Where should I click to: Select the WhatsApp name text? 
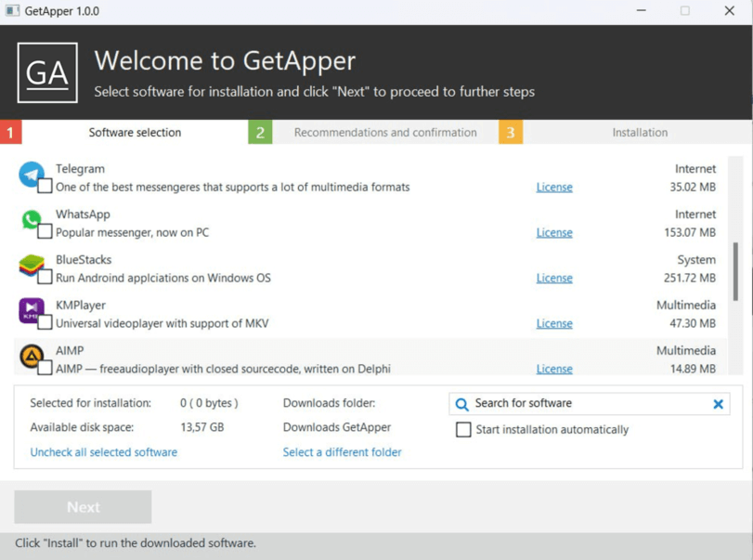(83, 215)
